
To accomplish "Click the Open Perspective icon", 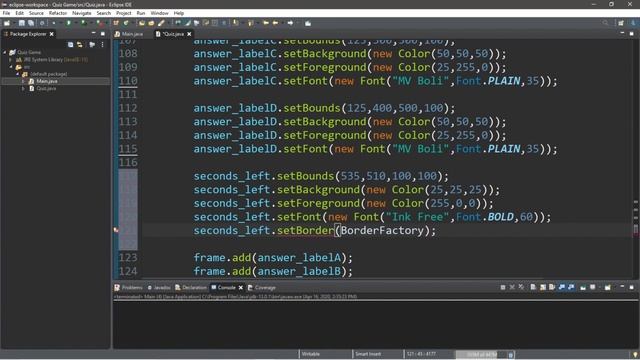I will tap(621, 23).
